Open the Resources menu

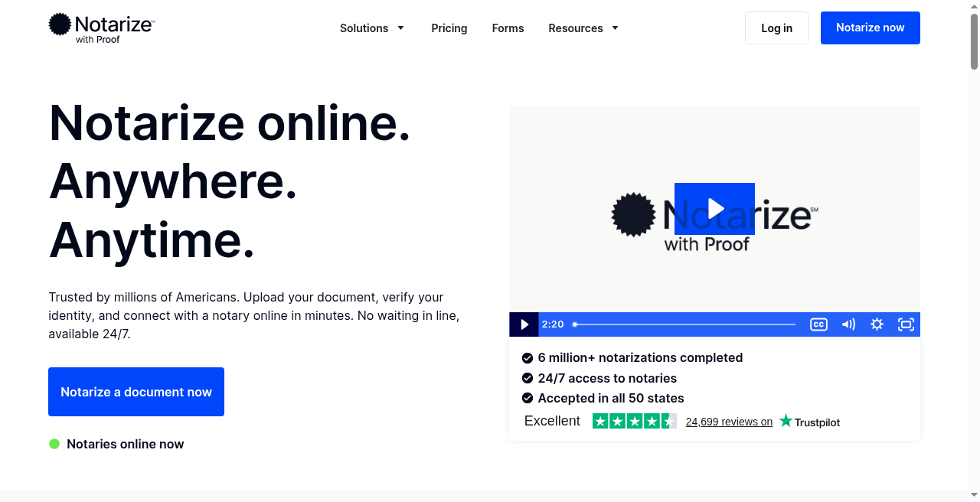click(x=576, y=28)
